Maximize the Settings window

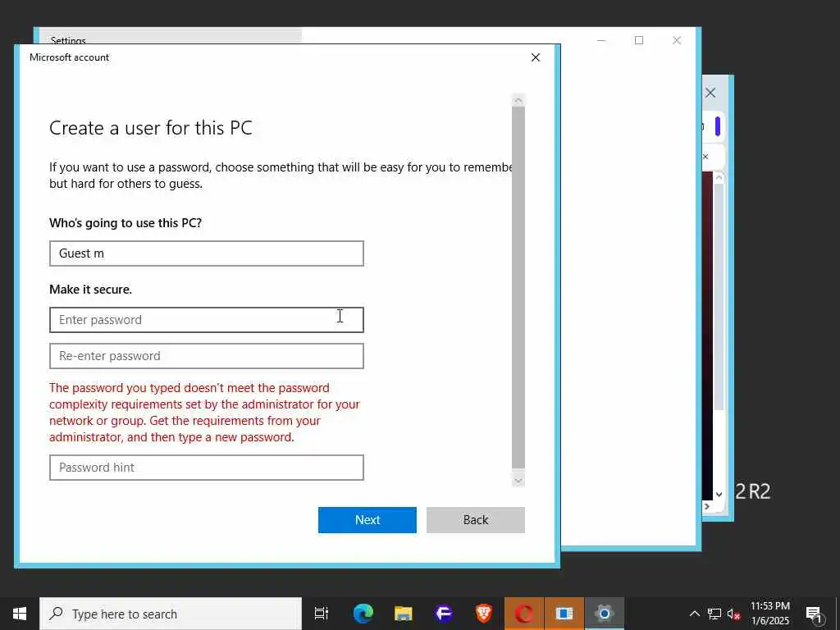point(639,40)
